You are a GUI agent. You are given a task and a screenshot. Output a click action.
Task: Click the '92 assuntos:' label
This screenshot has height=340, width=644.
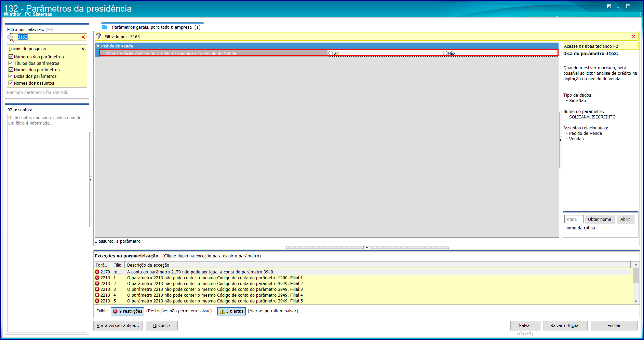20,110
